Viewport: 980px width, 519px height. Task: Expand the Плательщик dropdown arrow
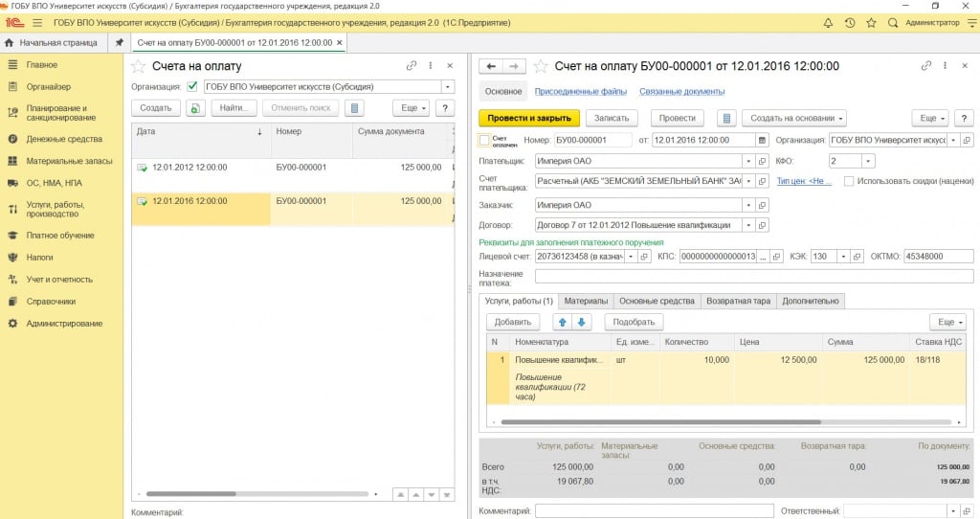(x=747, y=161)
